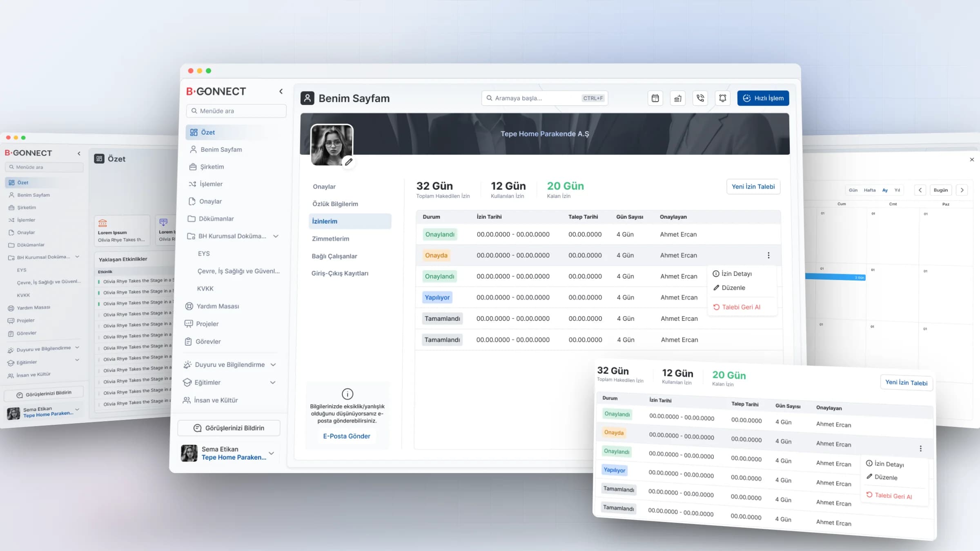
Task: Collapse BH Kurumsal Doküma... in the main sidebar
Action: click(276, 236)
